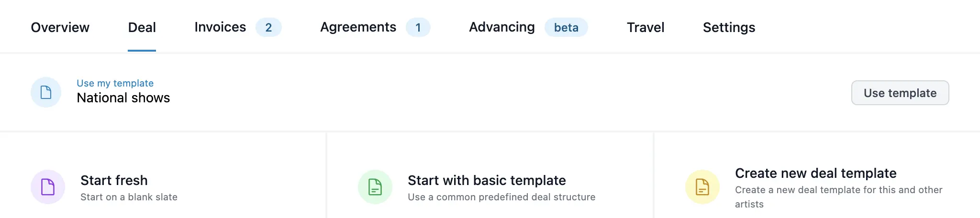Go to the Advancing tab
The height and width of the screenshot is (218, 980).
tap(501, 27)
